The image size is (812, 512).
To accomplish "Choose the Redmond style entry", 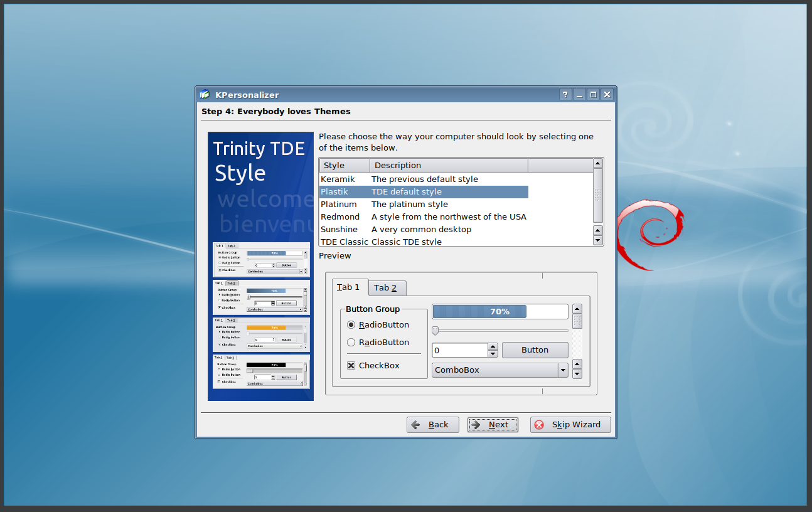I will (x=340, y=217).
